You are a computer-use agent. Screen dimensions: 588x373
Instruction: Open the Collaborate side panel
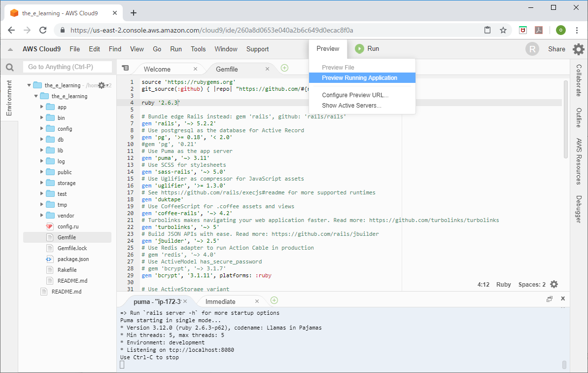click(x=579, y=80)
